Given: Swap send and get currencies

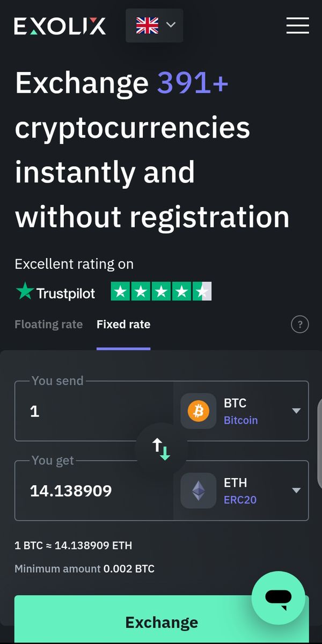Looking at the screenshot, I should click(x=161, y=449).
